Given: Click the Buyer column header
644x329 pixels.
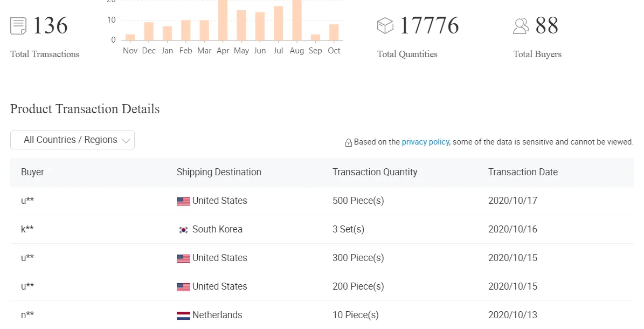Looking at the screenshot, I should [x=32, y=172].
